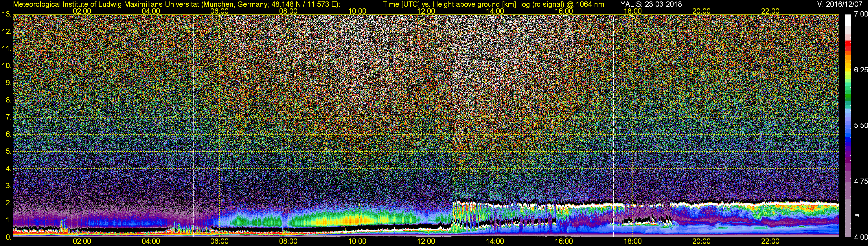Screen dimensions: 868x246
Task: Click the 08:00 label on the top time axis
Action: pyautogui.click(x=288, y=11)
